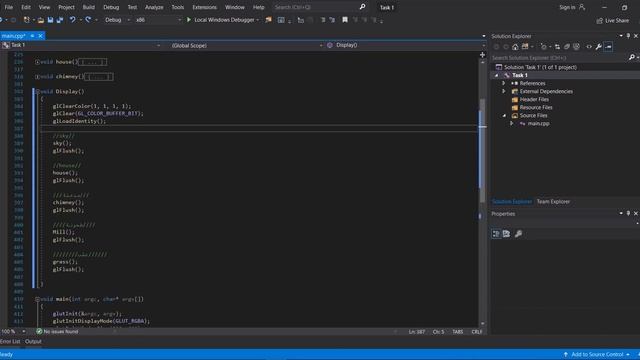This screenshot has width=640, height=360.
Task: Close the main.cpp tab
Action: pos(40,36)
